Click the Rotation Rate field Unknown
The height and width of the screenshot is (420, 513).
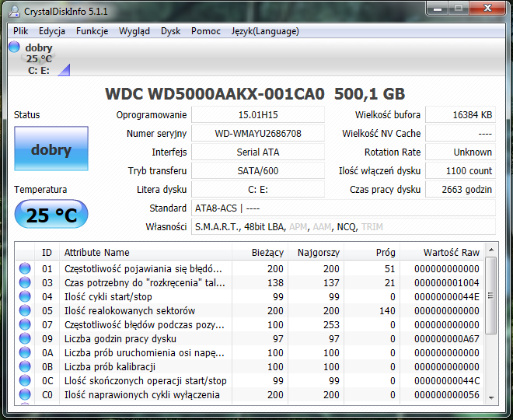460,152
